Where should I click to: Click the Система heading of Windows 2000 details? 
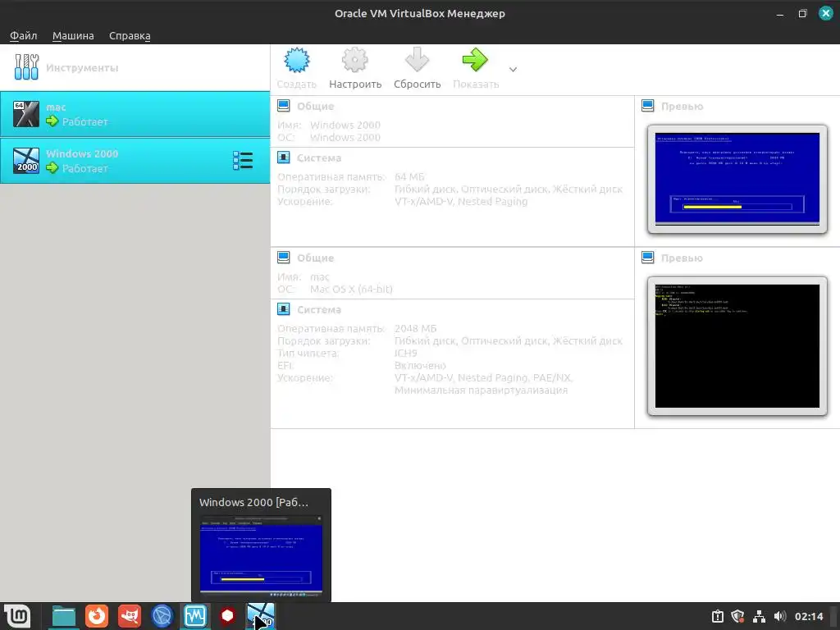[319, 158]
